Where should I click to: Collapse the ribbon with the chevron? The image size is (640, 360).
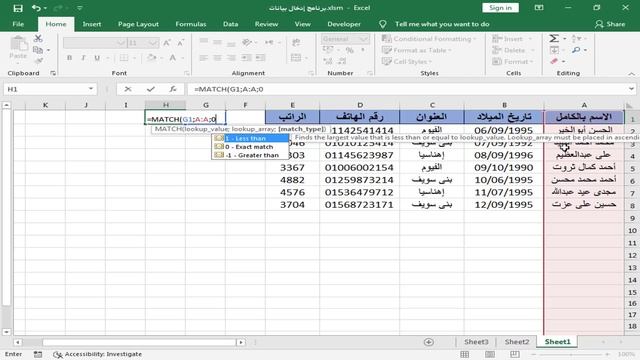coord(631,73)
